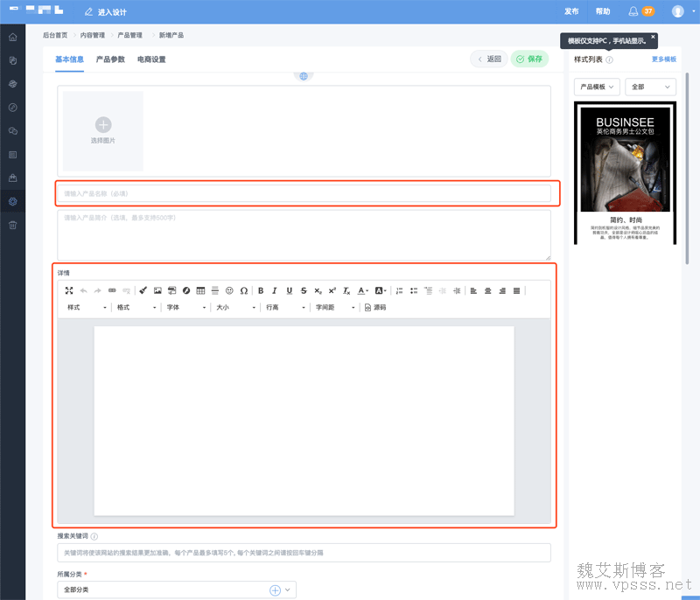Open notifications bell in top bar
Image resolution: width=700 pixels, height=600 pixels.
[x=633, y=11]
